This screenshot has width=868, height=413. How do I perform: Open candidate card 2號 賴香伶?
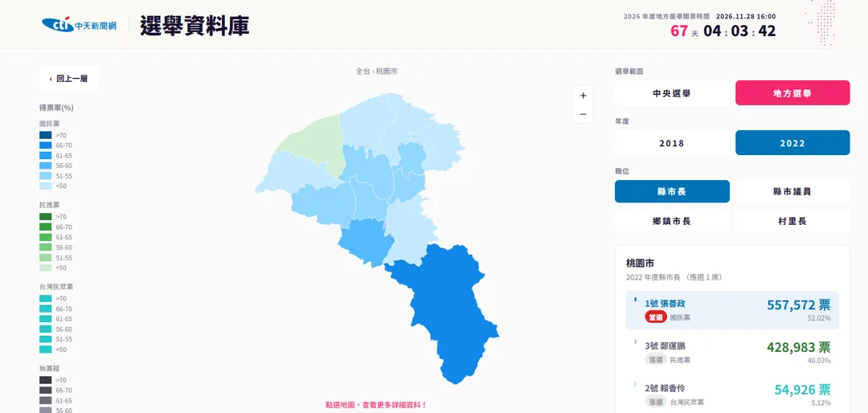(732, 395)
